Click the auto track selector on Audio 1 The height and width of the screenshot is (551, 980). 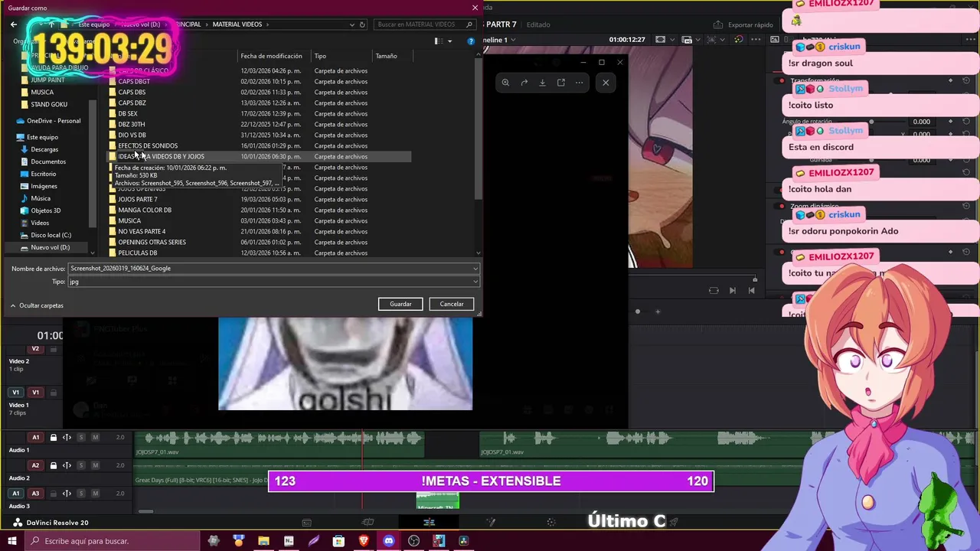click(x=67, y=438)
